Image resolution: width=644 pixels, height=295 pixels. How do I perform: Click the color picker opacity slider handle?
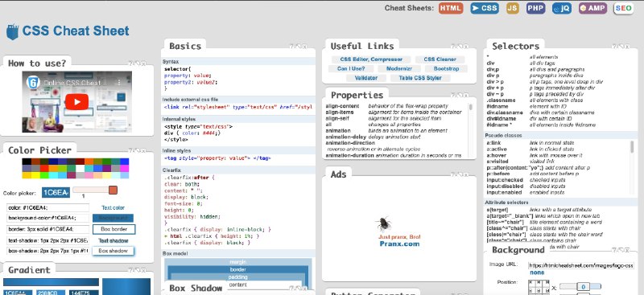[x=113, y=190]
